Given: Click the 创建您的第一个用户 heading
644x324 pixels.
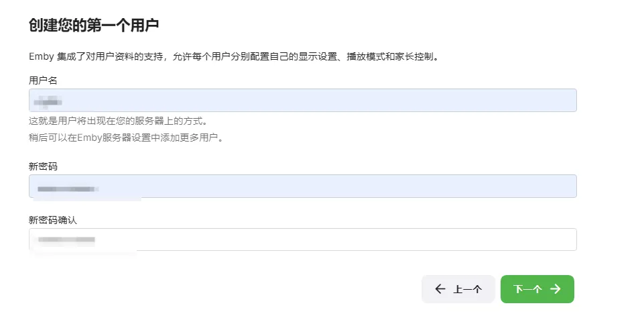Looking at the screenshot, I should pyautogui.click(x=93, y=25).
